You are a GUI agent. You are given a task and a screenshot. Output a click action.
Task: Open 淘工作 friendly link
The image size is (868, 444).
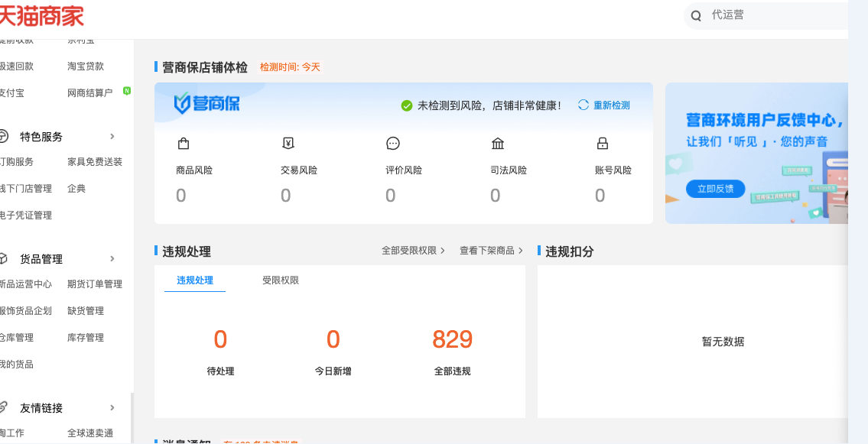pos(12,433)
